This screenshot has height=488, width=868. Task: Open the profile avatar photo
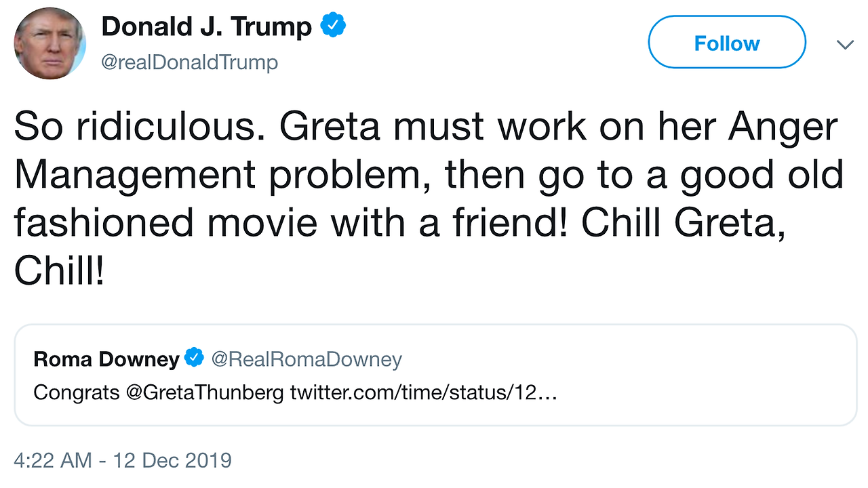[50, 43]
